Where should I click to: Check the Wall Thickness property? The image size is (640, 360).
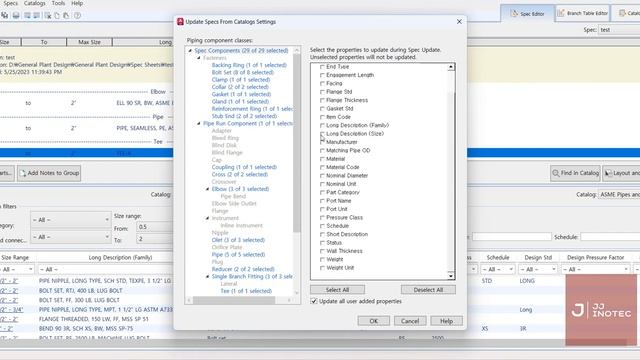[x=322, y=251]
